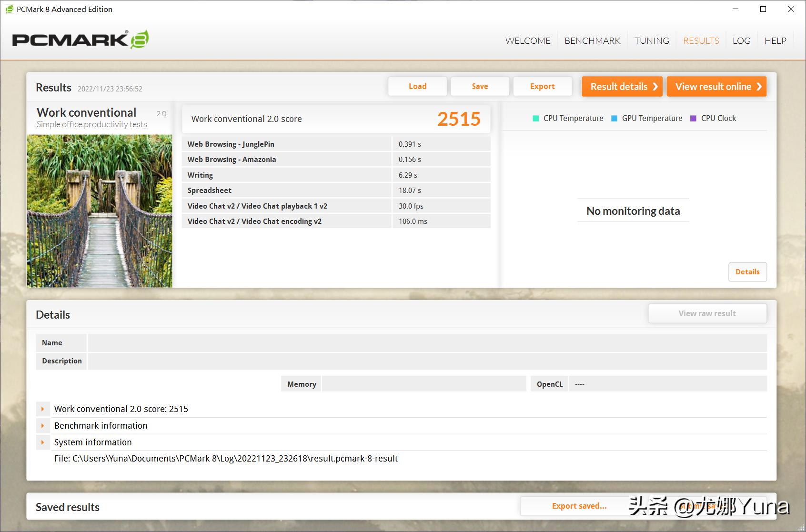Screen dimensions: 806x532
Task: Select Video Chat playback 1 v2 row
Action: click(x=336, y=206)
